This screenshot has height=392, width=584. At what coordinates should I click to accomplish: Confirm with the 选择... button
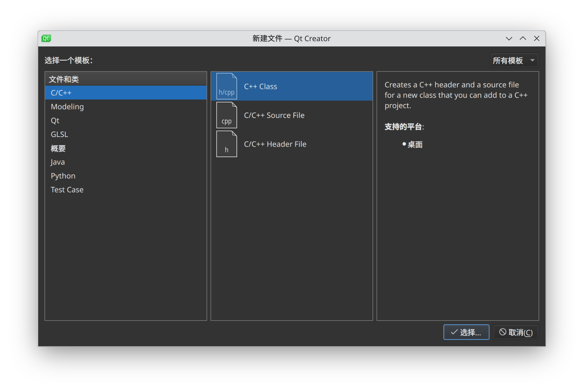pyautogui.click(x=466, y=332)
